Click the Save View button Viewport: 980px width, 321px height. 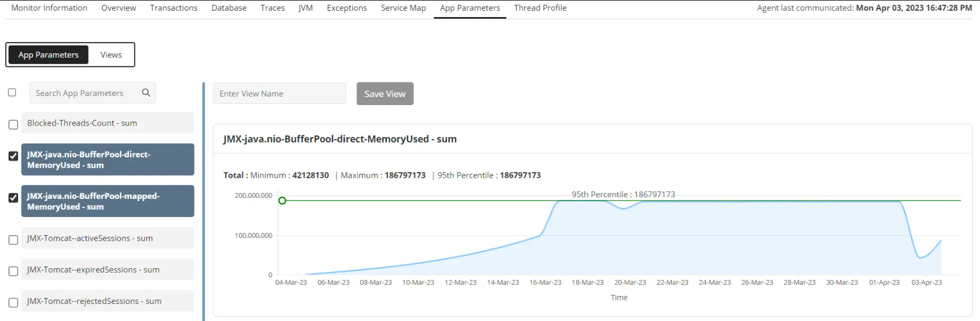pos(385,94)
